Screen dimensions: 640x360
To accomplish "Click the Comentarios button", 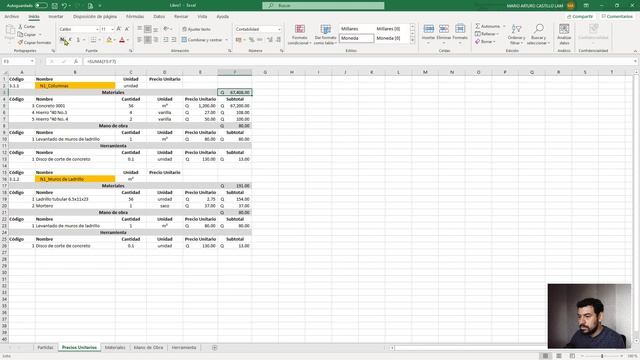I will point(617,17).
